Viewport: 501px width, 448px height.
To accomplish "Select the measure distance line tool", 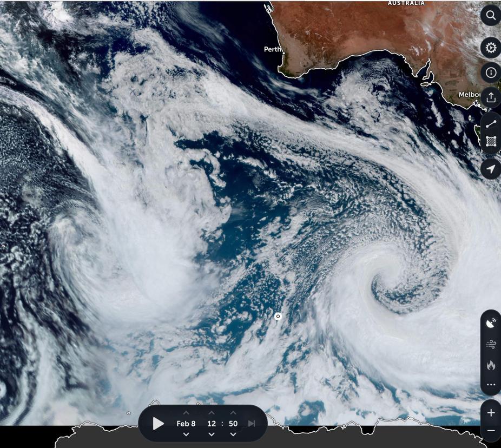I will click(x=490, y=124).
